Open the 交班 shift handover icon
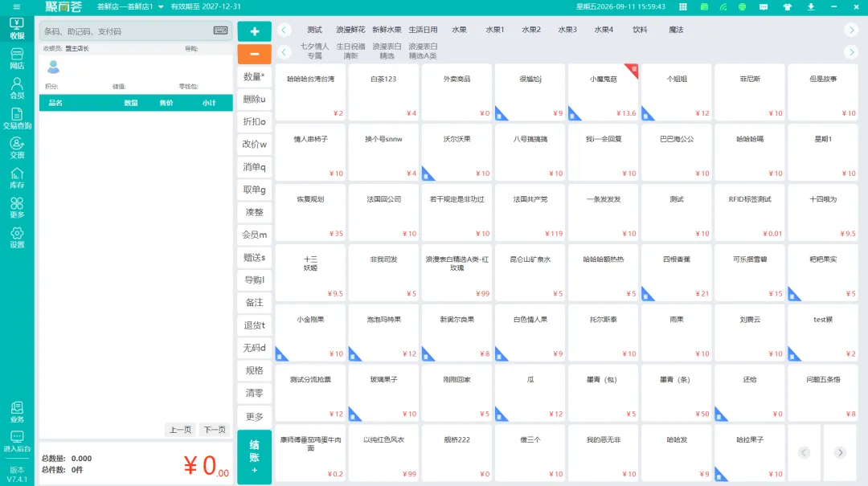Viewport: 868px width, 486px height. [x=17, y=148]
